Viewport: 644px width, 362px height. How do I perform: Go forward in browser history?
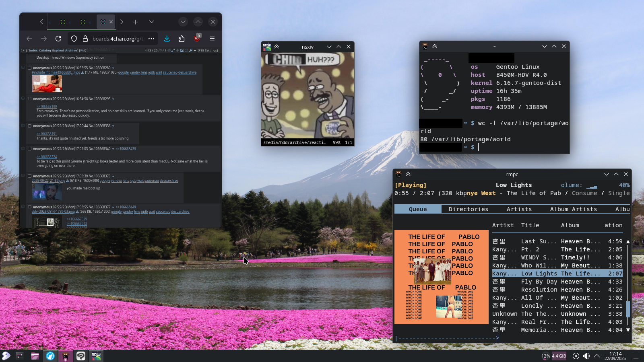44,39
